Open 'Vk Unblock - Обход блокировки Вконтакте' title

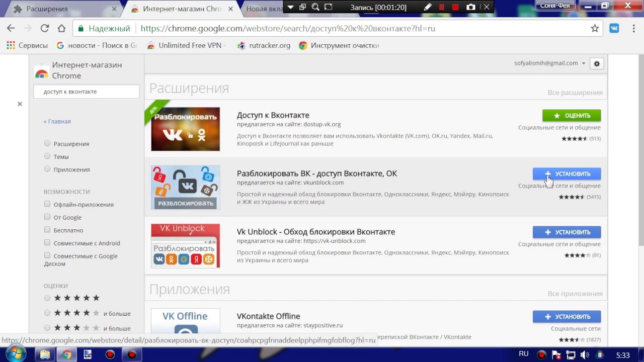click(316, 232)
